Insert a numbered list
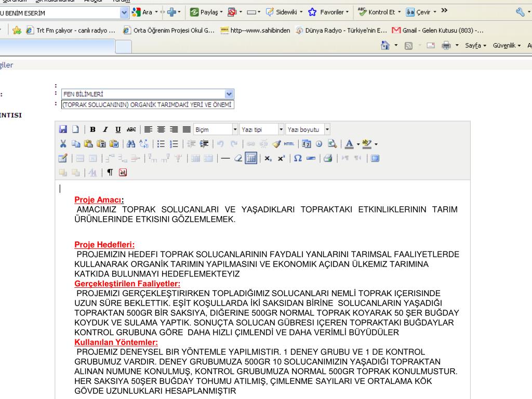532x399 pixels. [x=174, y=144]
